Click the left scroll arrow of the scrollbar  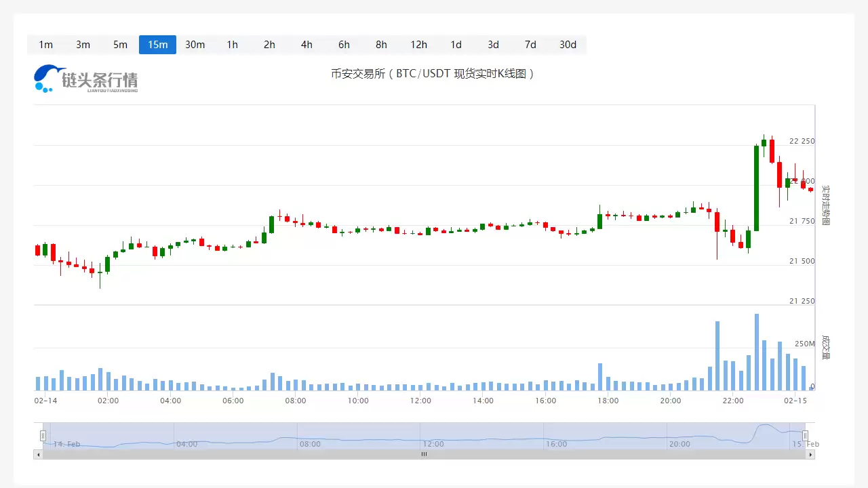[38, 454]
